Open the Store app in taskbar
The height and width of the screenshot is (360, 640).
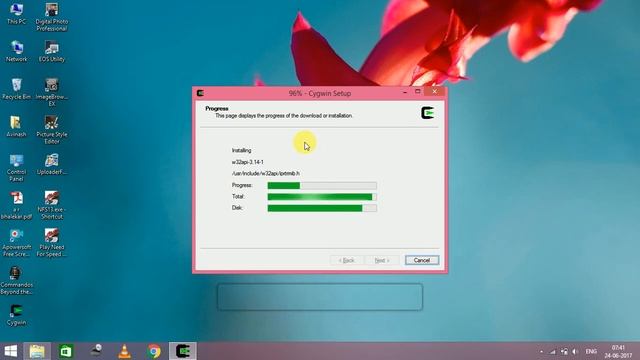point(66,351)
